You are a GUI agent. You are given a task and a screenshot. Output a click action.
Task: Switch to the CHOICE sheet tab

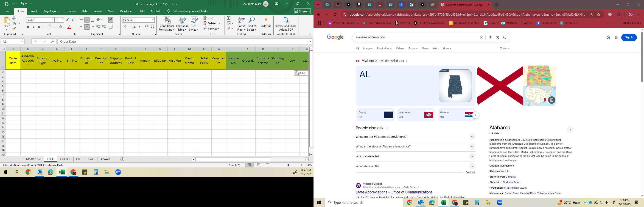coord(65,159)
